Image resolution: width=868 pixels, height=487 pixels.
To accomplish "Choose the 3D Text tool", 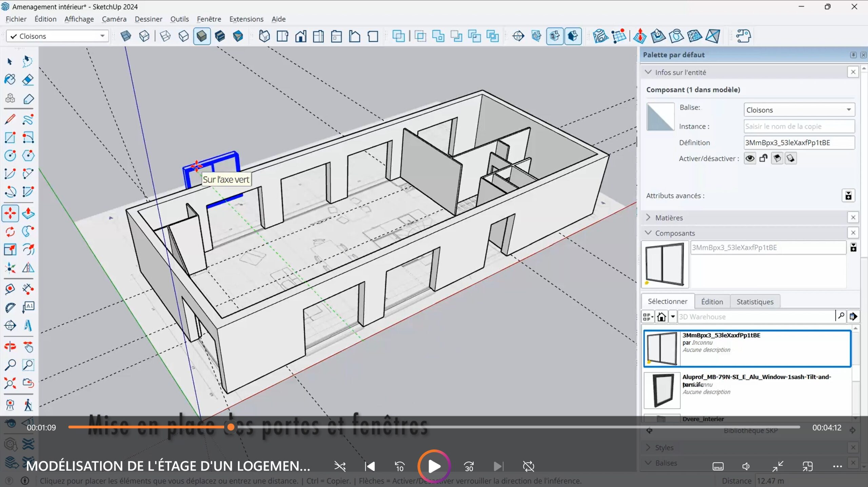I will (x=28, y=325).
